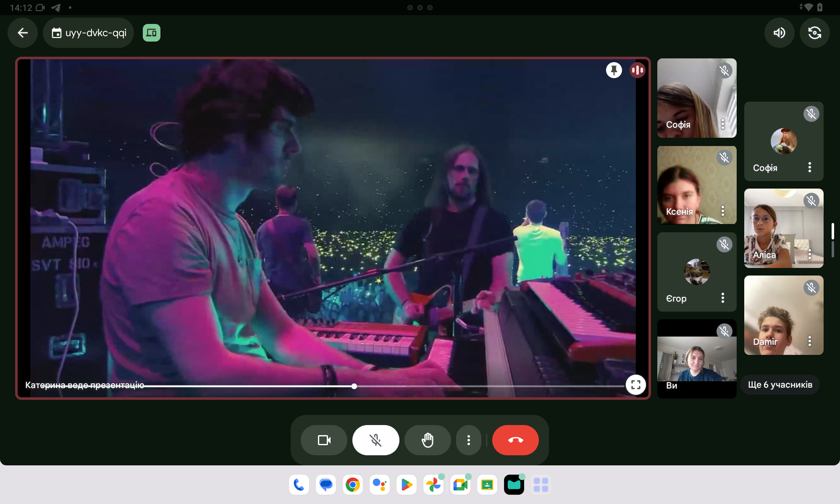Toggle camera off in call controls
The image size is (840, 504).
324,440
